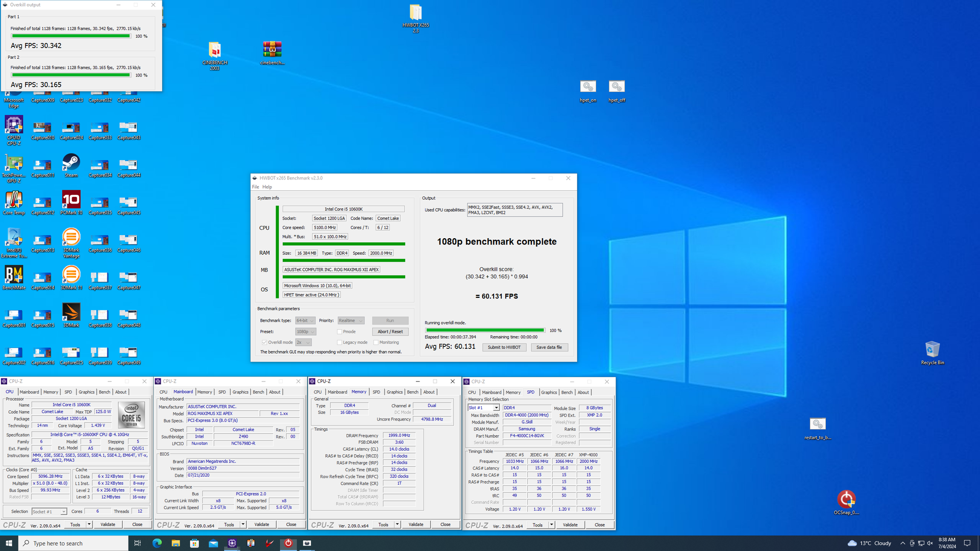
Task: Launch PCMark 10 desktop icon
Action: click(x=71, y=203)
